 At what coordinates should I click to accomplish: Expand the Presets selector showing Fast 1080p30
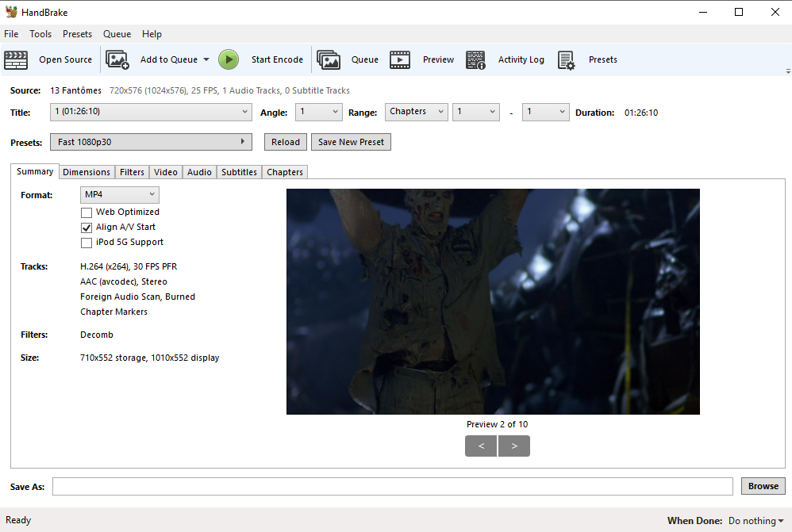coord(151,142)
